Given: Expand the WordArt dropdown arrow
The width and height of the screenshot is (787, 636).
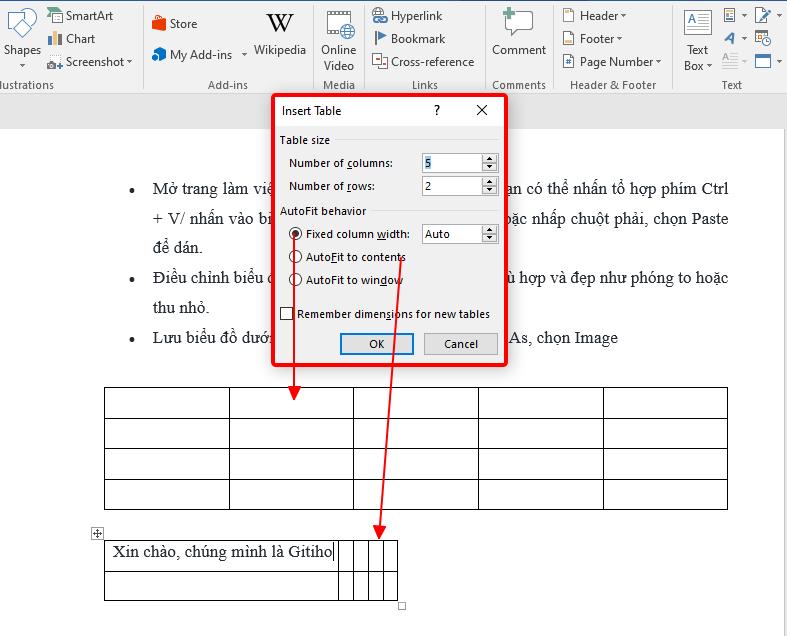Looking at the screenshot, I should [x=744, y=39].
